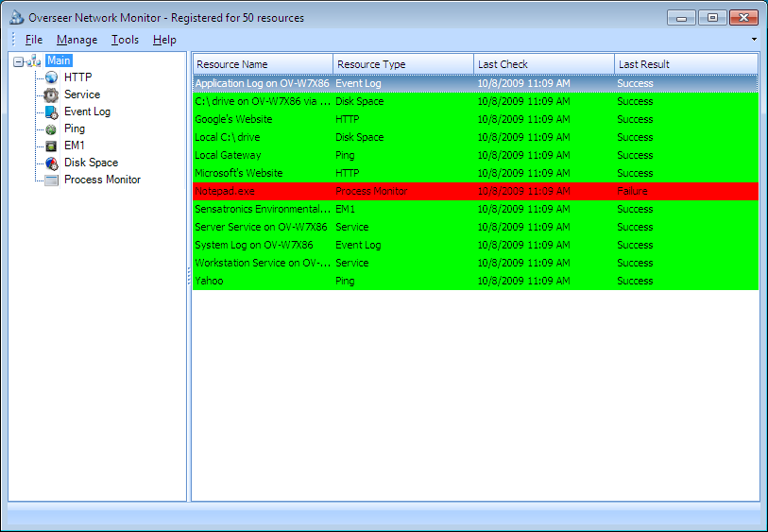Open the Manage menu
The height and width of the screenshot is (532, 768).
pyautogui.click(x=77, y=40)
